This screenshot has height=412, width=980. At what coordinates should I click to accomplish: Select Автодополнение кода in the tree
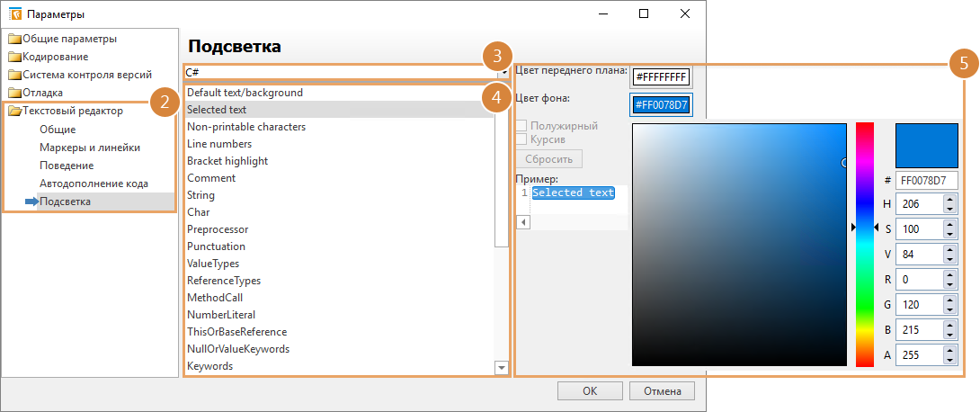click(94, 184)
